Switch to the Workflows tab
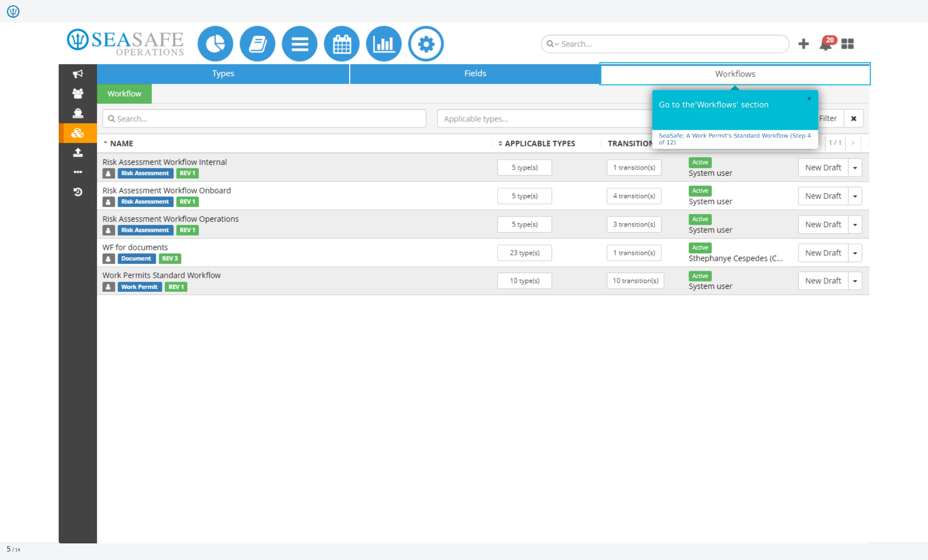This screenshot has height=560, width=928. point(735,74)
